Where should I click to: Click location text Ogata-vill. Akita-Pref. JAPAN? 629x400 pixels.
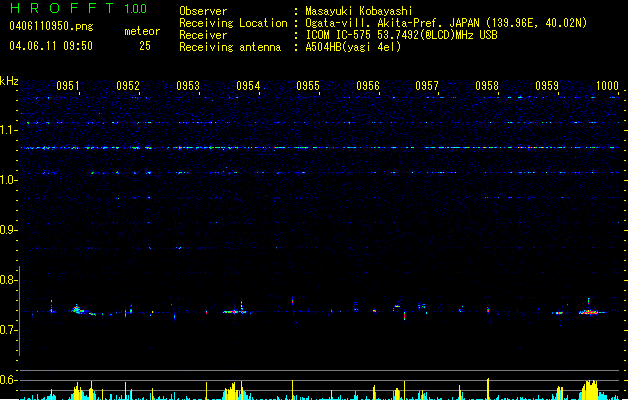[392, 23]
